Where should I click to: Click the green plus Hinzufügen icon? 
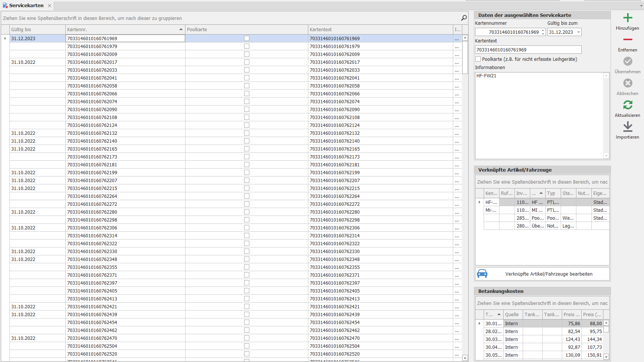(627, 18)
